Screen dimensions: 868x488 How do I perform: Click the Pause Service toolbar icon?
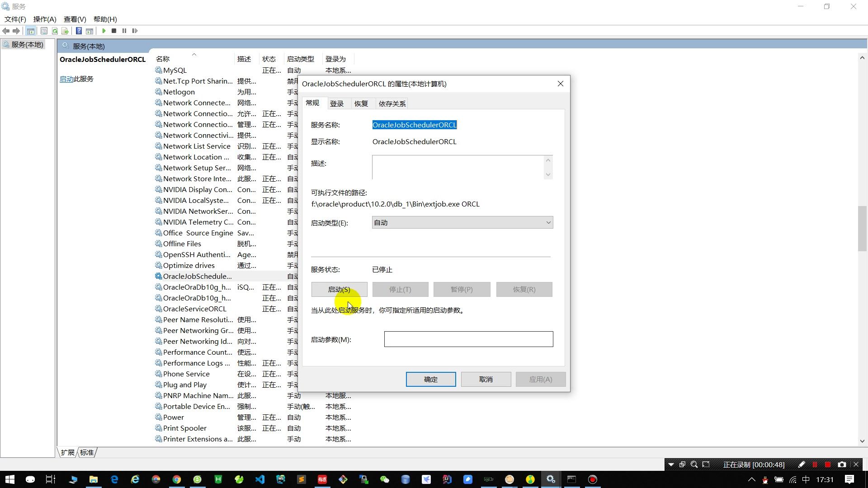tap(124, 31)
